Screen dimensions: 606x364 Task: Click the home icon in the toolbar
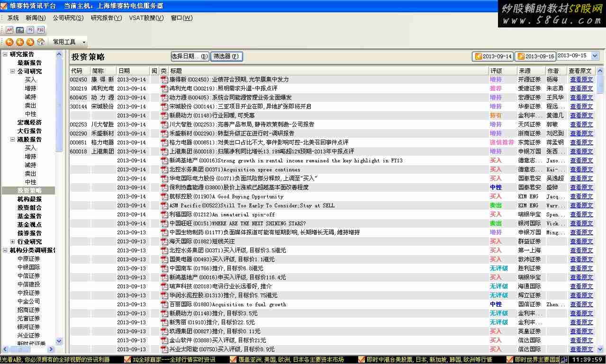(41, 42)
